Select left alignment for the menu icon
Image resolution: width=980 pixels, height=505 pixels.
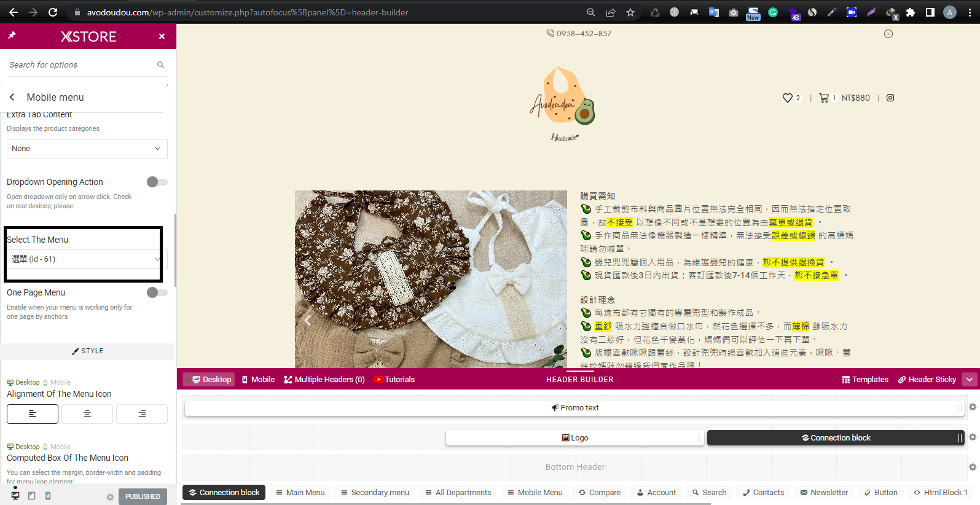[x=33, y=414]
